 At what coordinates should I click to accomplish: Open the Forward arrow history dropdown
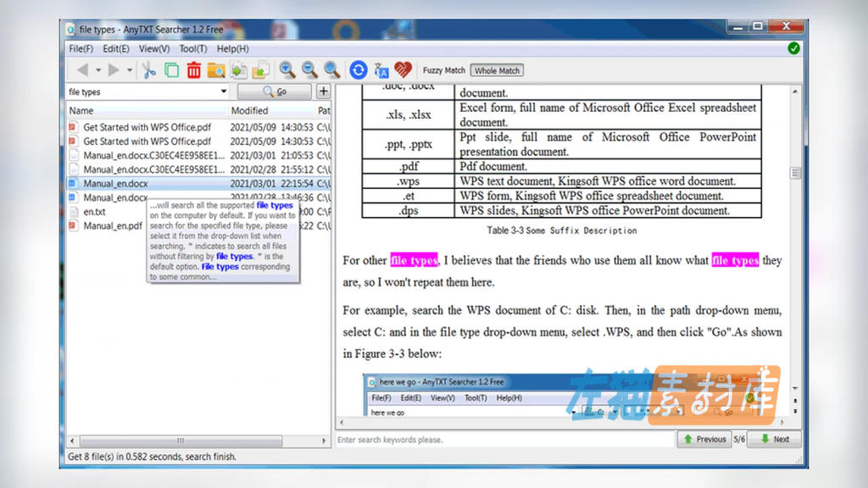130,70
